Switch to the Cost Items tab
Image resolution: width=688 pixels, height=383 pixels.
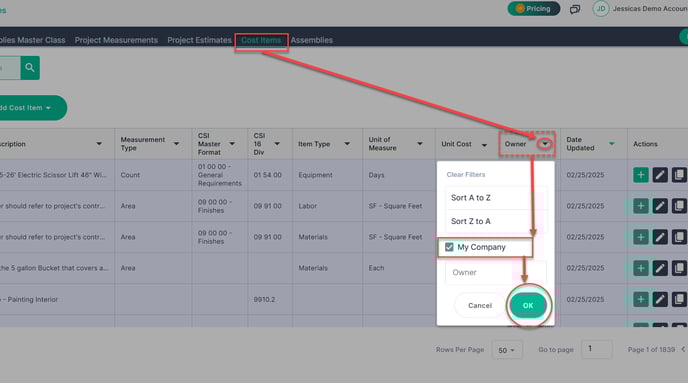tap(261, 40)
